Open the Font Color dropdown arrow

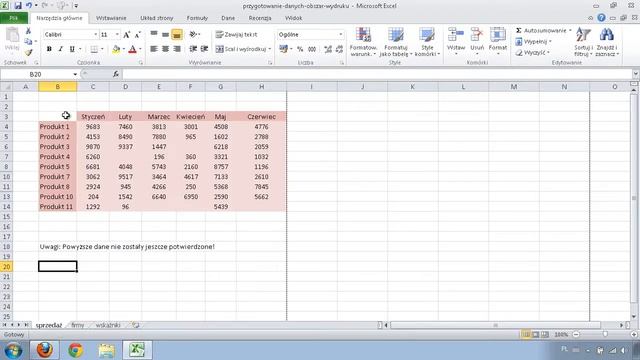(140, 49)
